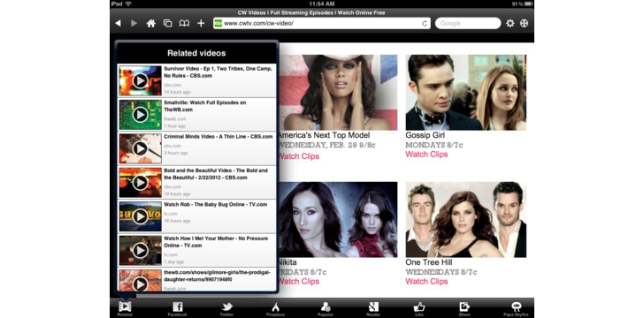Viewport: 644px width, 318px height.
Task: Tap the 11:54 AM clock
Action: (322, 4)
